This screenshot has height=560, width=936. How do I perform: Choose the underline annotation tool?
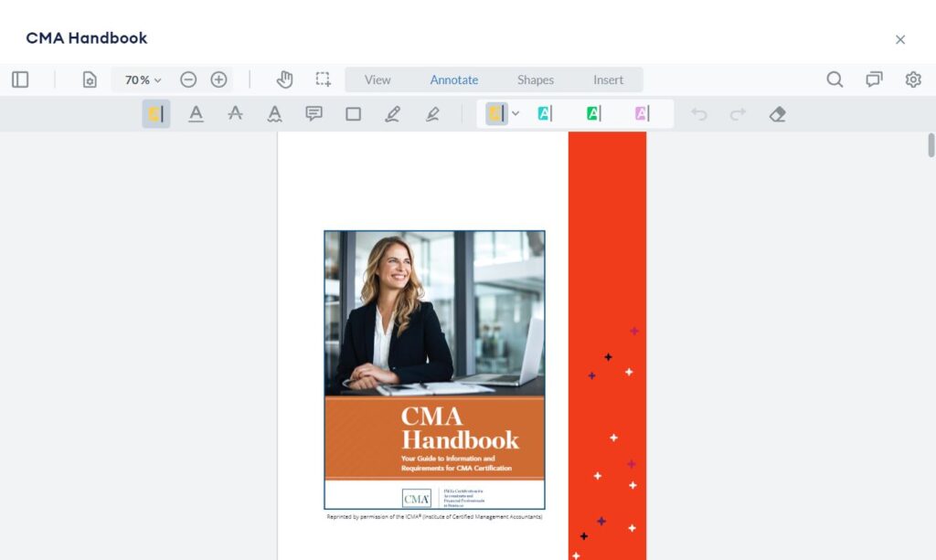[196, 113]
